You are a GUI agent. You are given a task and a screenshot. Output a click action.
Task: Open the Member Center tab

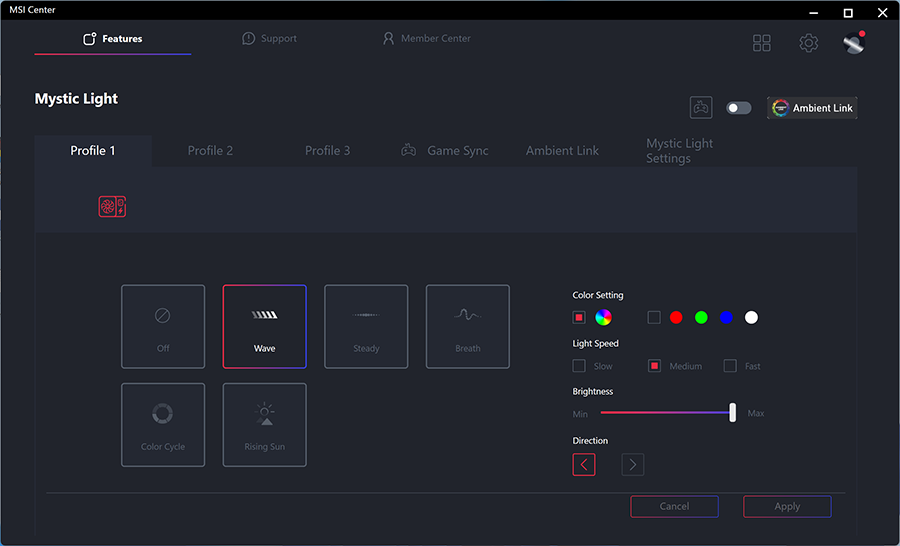pyautogui.click(x=426, y=38)
